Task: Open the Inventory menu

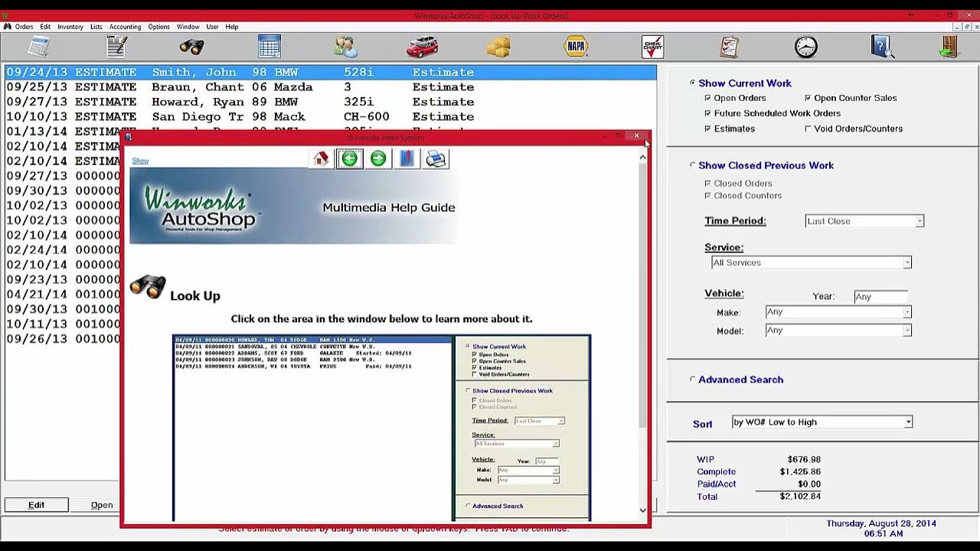Action: 70,27
